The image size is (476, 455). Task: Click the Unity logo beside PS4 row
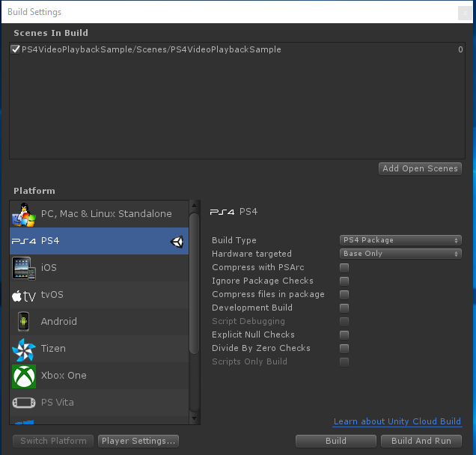click(177, 242)
